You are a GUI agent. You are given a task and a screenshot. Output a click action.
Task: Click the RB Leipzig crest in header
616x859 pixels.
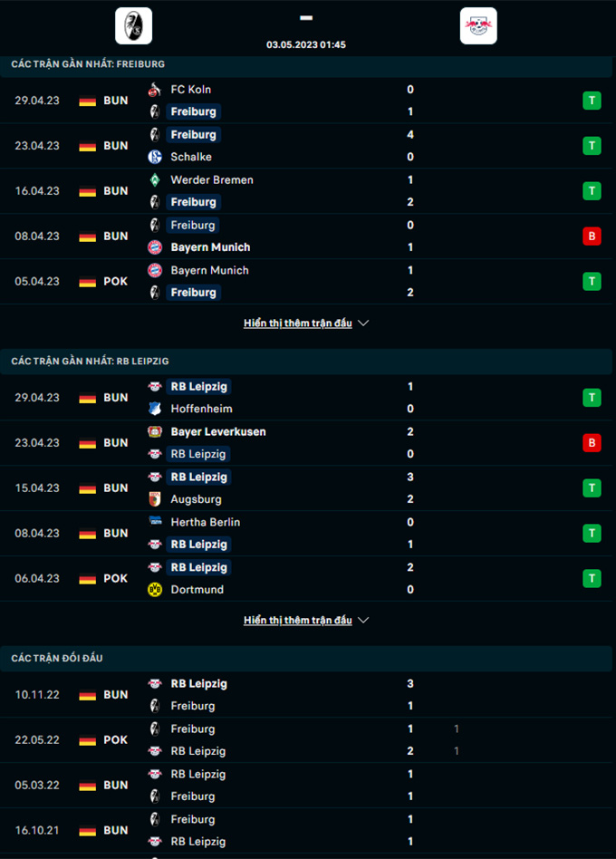[x=478, y=25]
